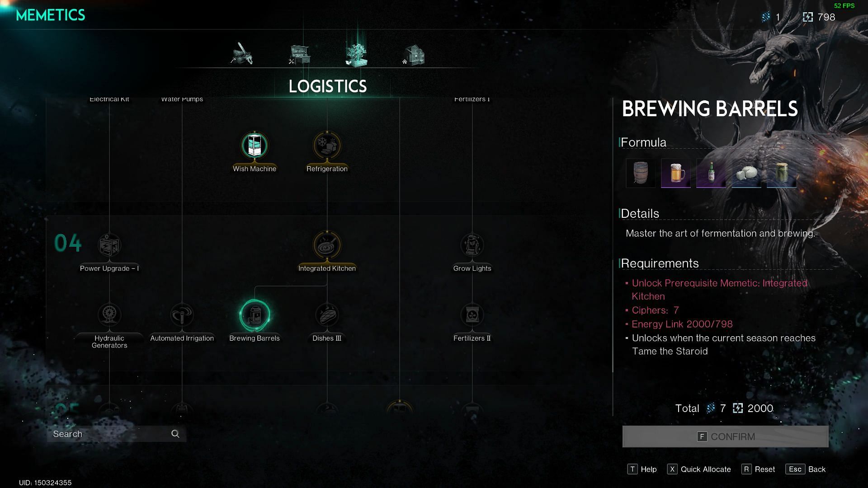Select the Fertilizers II memetic icon
Screen dimensions: 868x488
[472, 314]
